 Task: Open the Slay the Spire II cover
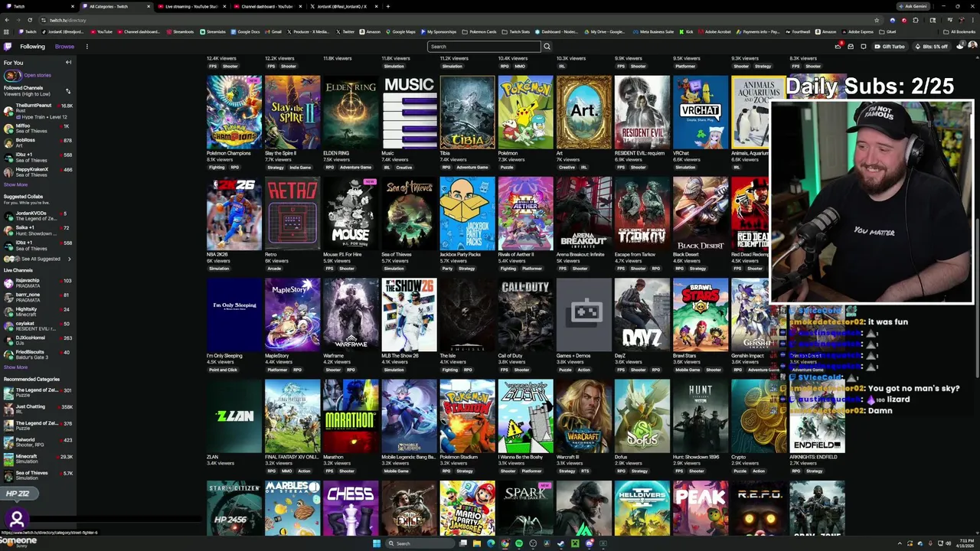(292, 112)
